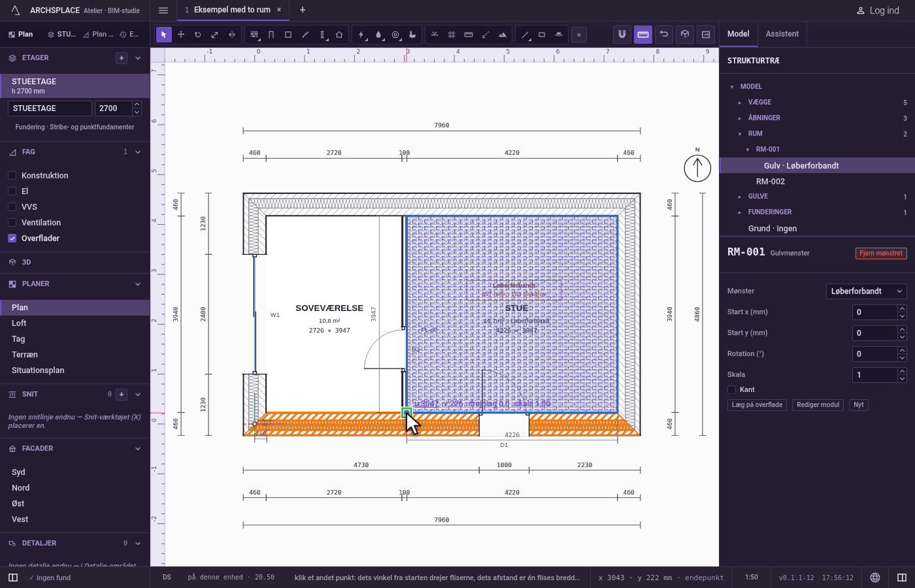Select the electrical lightning bolt tool

pyautogui.click(x=361, y=35)
